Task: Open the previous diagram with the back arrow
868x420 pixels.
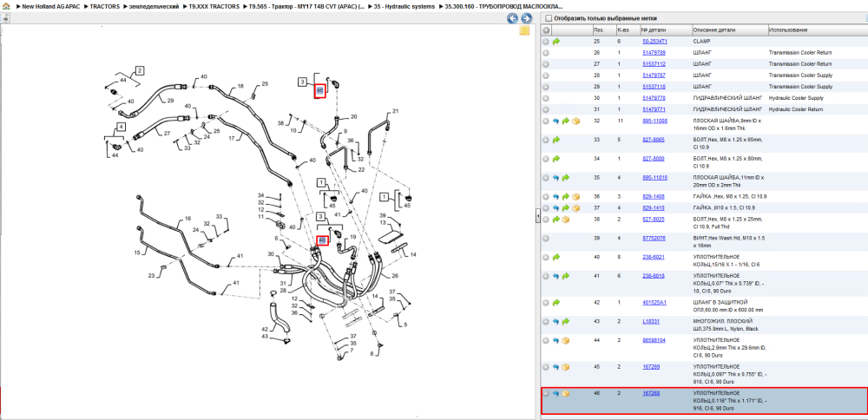Action: 513,18
